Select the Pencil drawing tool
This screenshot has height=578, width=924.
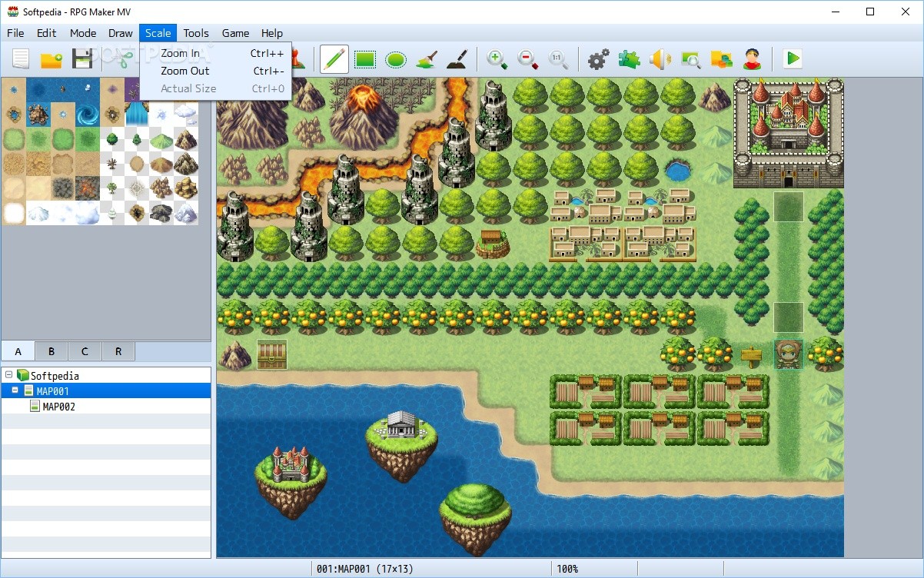tap(334, 59)
